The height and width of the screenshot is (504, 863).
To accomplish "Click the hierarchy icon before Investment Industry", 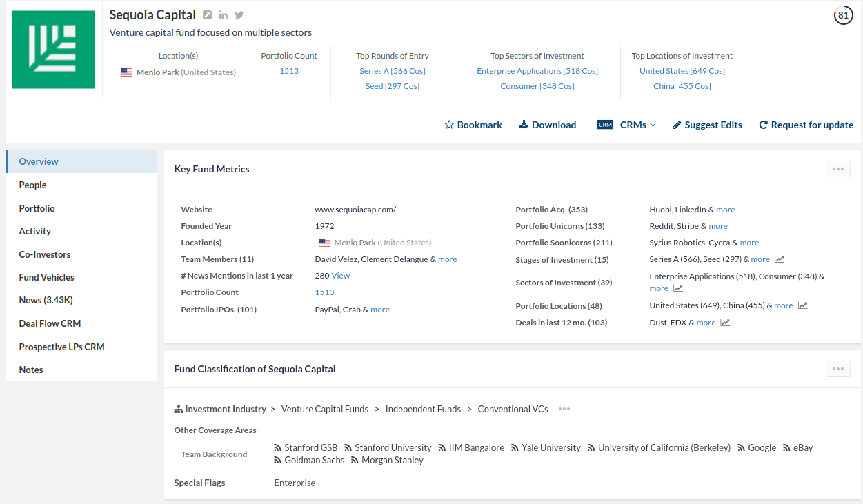I will click(177, 408).
